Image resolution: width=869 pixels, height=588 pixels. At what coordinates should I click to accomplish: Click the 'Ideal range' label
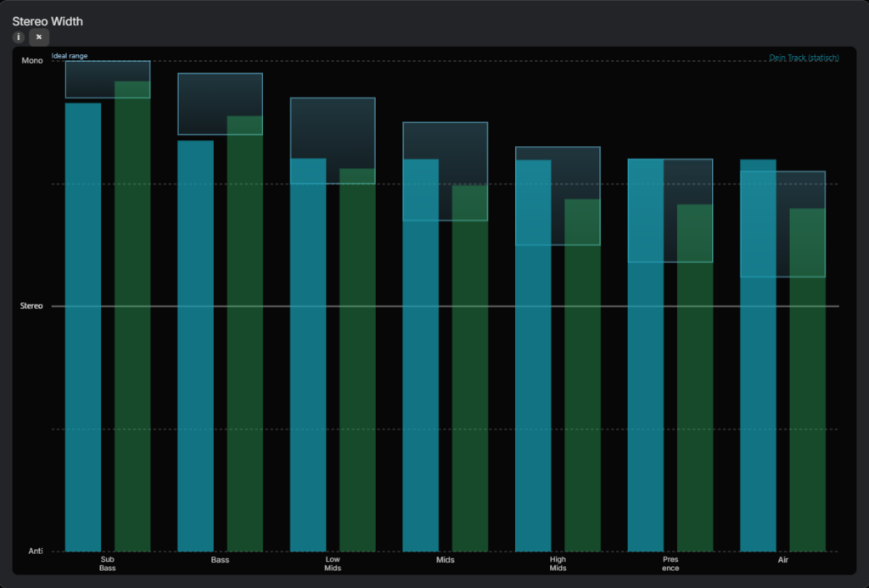coord(70,56)
